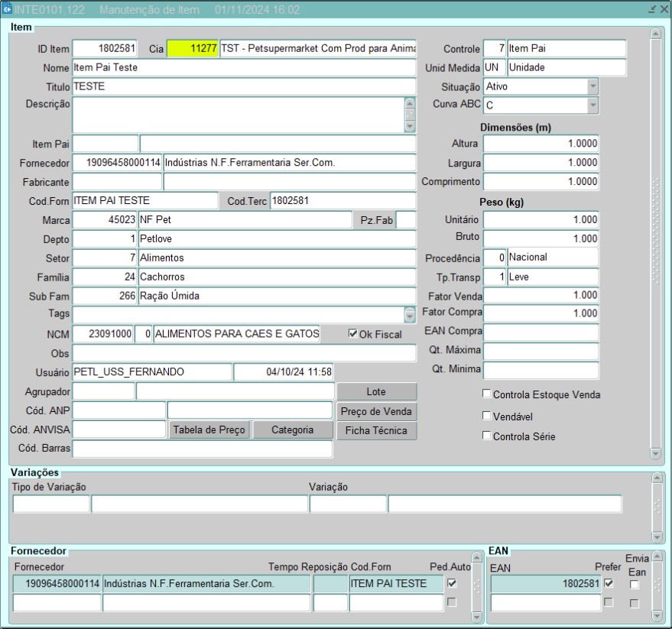Image resolution: width=672 pixels, height=629 pixels.
Task: Click the Categoria button
Action: 292,430
